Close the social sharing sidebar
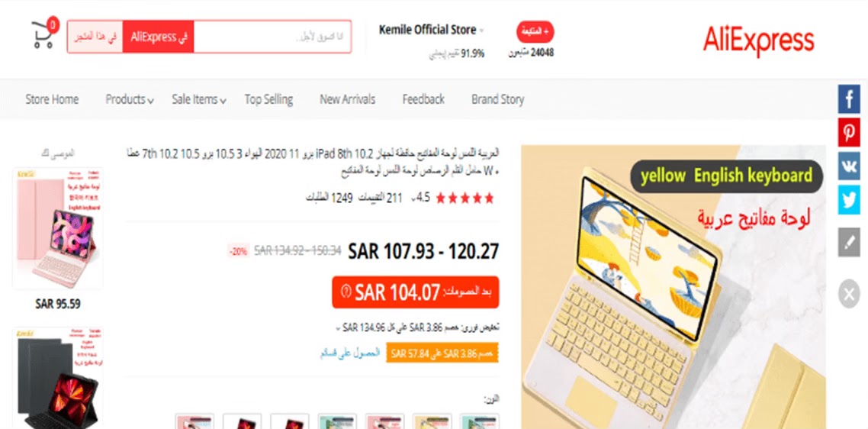868x429 pixels. pos(849,294)
